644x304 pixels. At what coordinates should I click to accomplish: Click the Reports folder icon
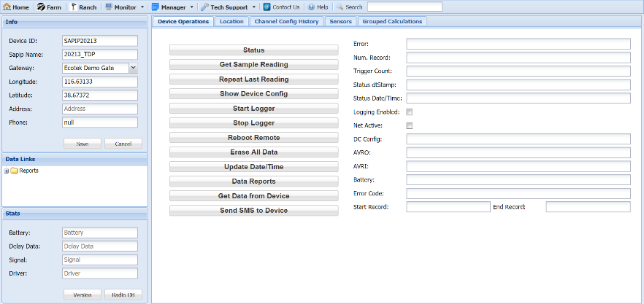click(x=15, y=171)
